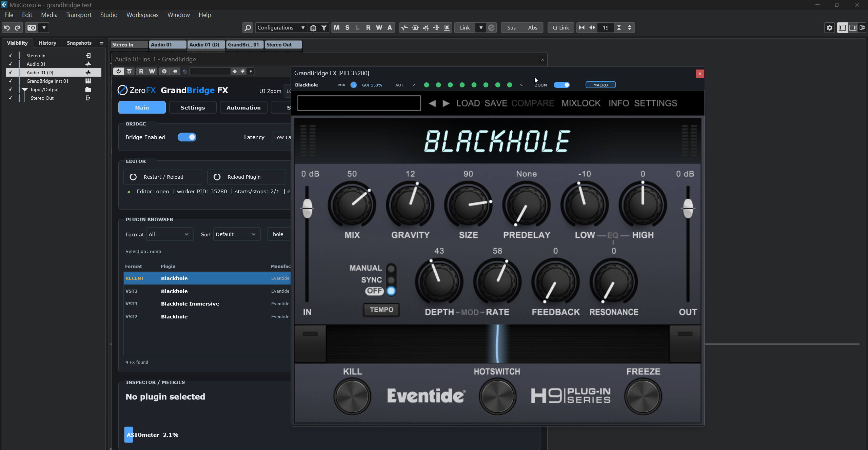Image resolution: width=868 pixels, height=450 pixels.
Task: Click the previous preset left arrow in Blackhole
Action: point(432,103)
